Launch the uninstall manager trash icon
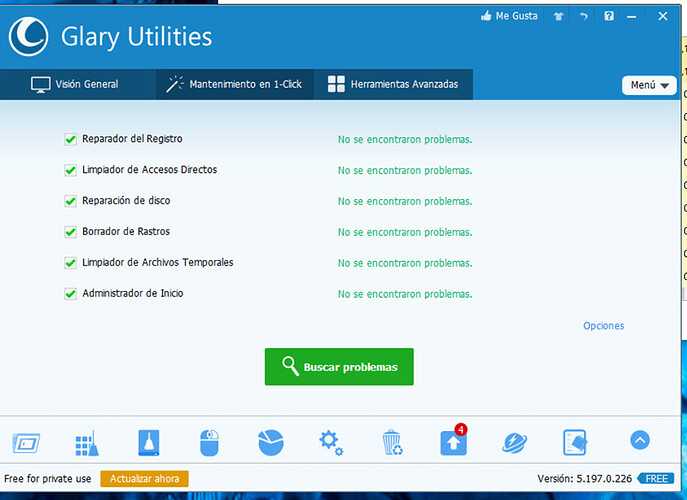687x500 pixels. click(392, 443)
